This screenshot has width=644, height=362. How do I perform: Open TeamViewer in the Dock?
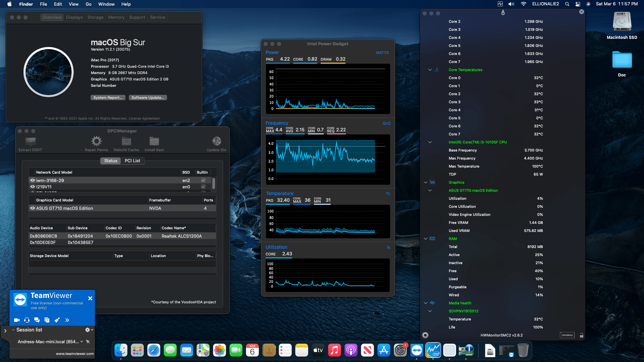417,351
